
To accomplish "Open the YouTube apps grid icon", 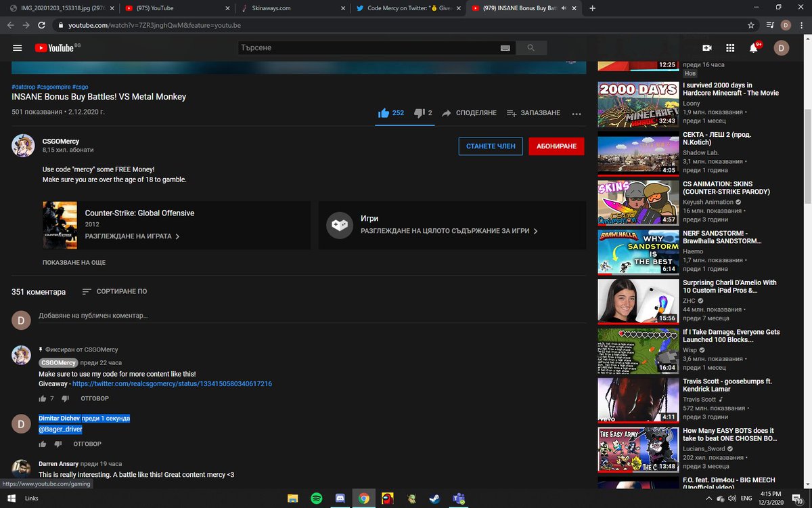I will [x=730, y=48].
